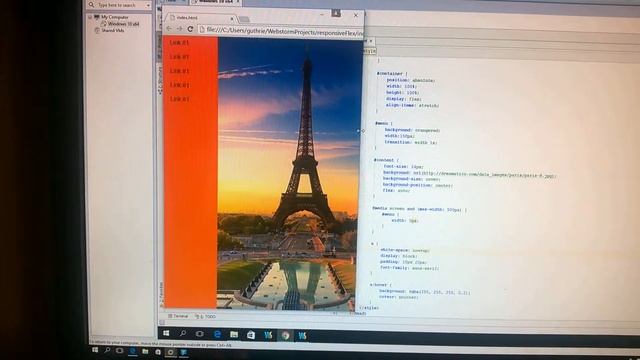Image resolution: width=640 pixels, height=360 pixels.
Task: Open Windows Store on guest taskbar
Action: coord(251,335)
